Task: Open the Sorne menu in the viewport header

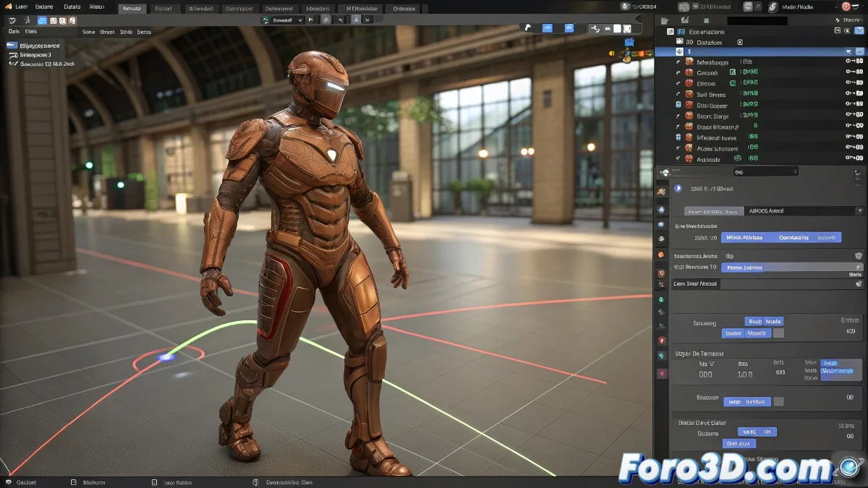Action: pyautogui.click(x=88, y=33)
